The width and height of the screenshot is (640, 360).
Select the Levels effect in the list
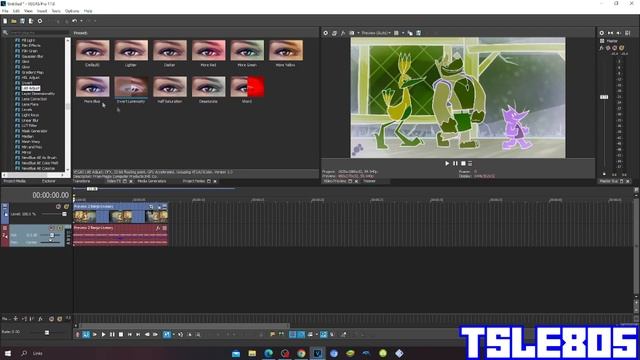pyautogui.click(x=27, y=109)
